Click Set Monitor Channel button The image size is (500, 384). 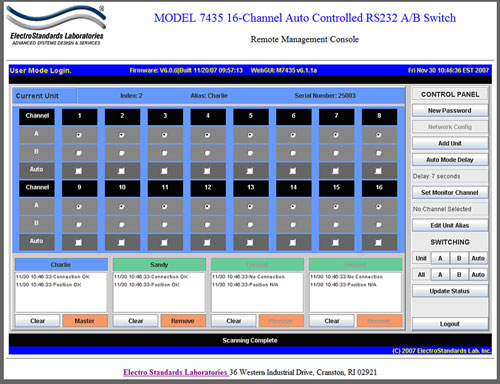coord(450,192)
